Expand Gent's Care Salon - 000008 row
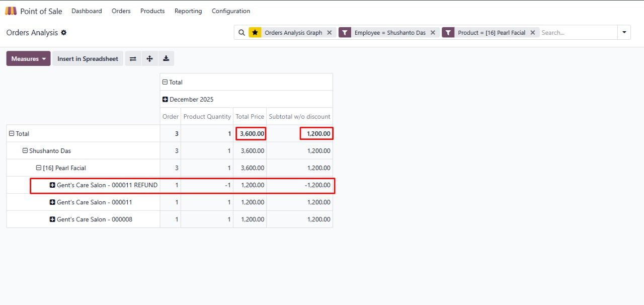 coord(52,219)
